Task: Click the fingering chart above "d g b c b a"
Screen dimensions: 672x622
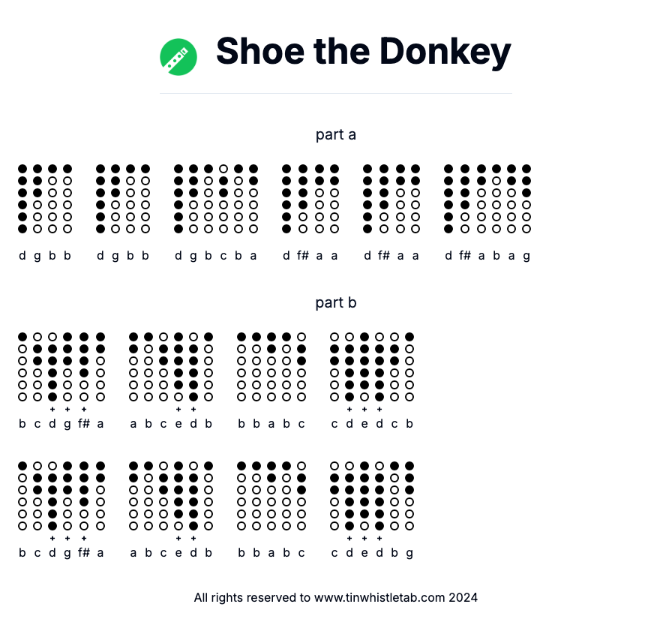Action: (216, 199)
